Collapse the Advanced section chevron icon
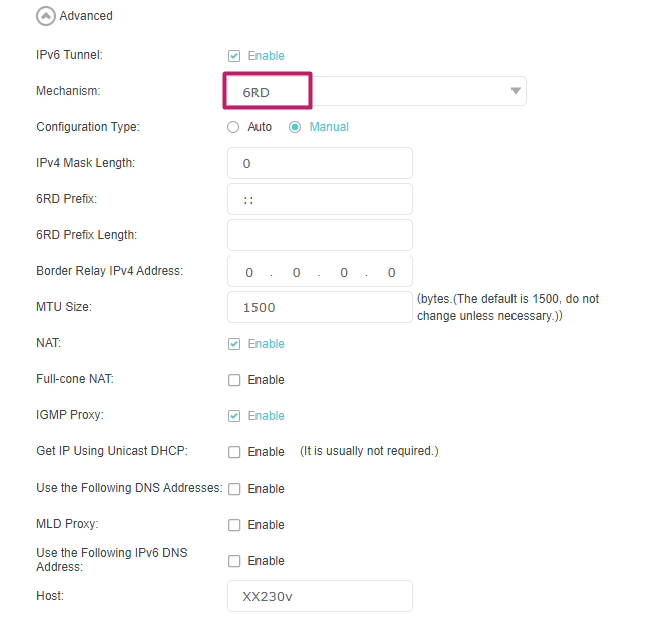This screenshot has width=653, height=629. pyautogui.click(x=45, y=16)
